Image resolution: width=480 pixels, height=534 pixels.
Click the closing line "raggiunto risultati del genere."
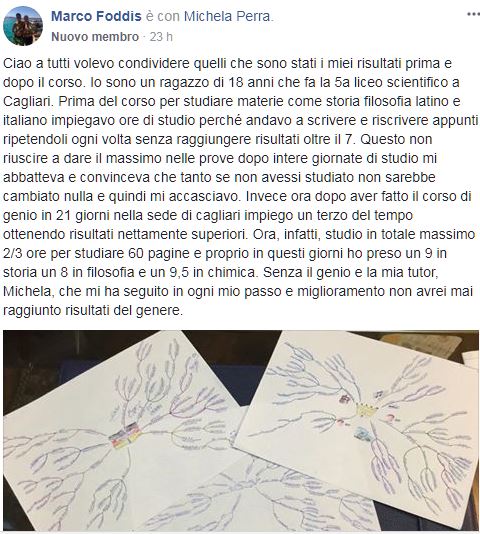(x=93, y=311)
